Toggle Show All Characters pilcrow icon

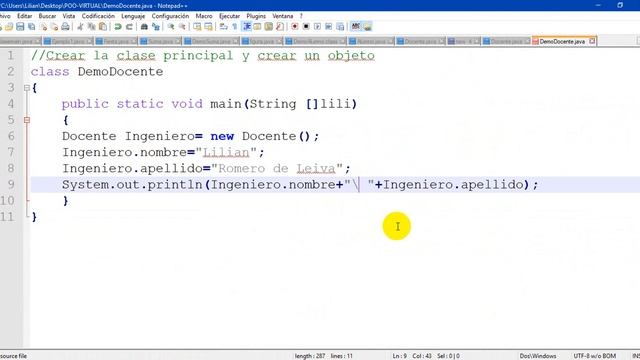(235, 27)
